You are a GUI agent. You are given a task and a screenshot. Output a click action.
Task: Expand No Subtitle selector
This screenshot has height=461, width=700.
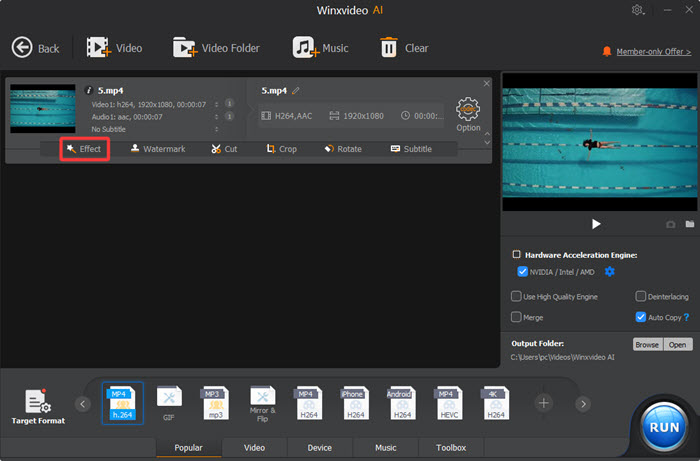(x=217, y=129)
